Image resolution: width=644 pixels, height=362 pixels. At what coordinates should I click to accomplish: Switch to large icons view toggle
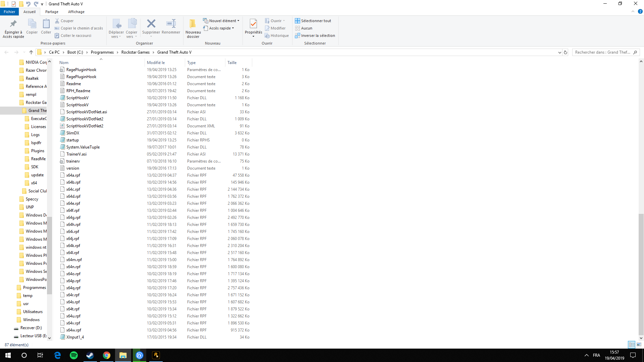tap(639, 345)
